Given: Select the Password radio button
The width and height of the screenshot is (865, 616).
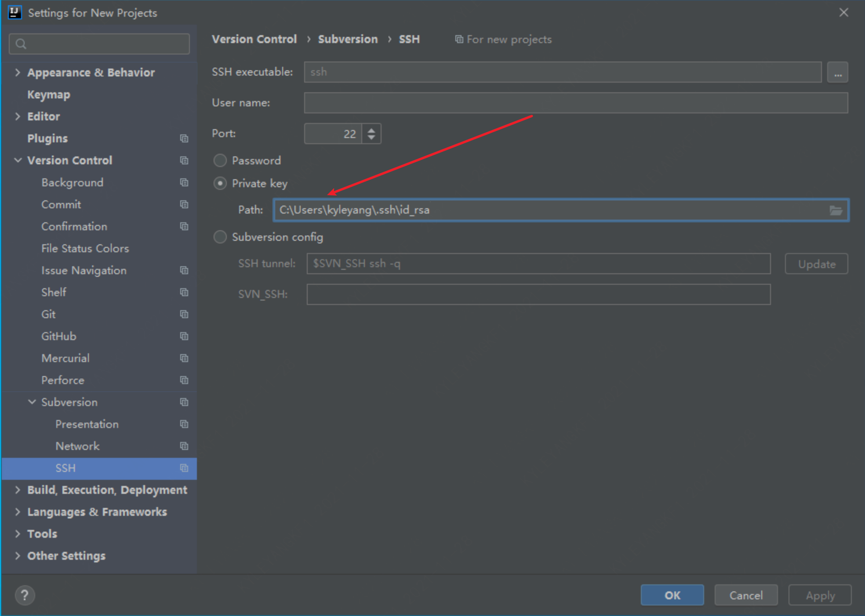Looking at the screenshot, I should 220,160.
